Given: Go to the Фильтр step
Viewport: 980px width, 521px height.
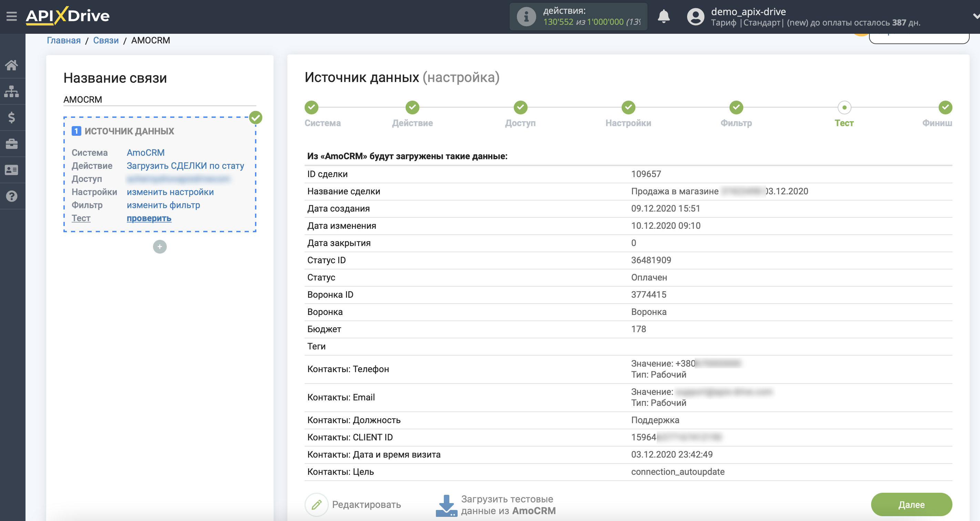Looking at the screenshot, I should pos(736,108).
